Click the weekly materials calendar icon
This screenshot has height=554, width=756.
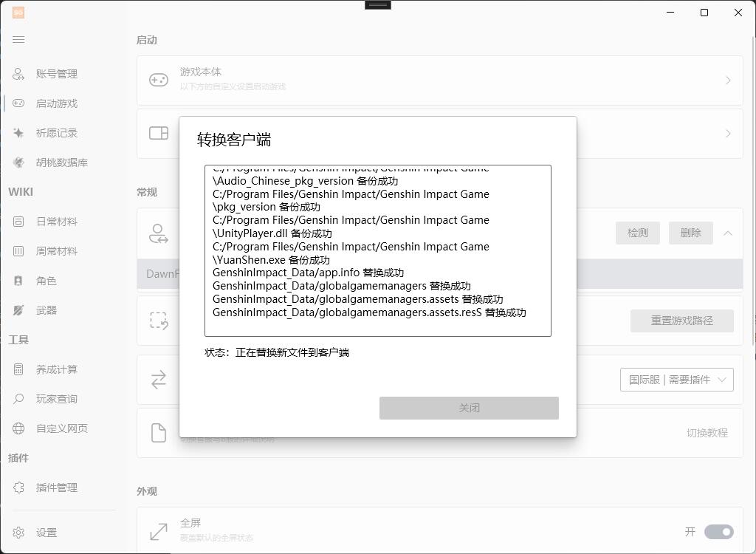18,251
